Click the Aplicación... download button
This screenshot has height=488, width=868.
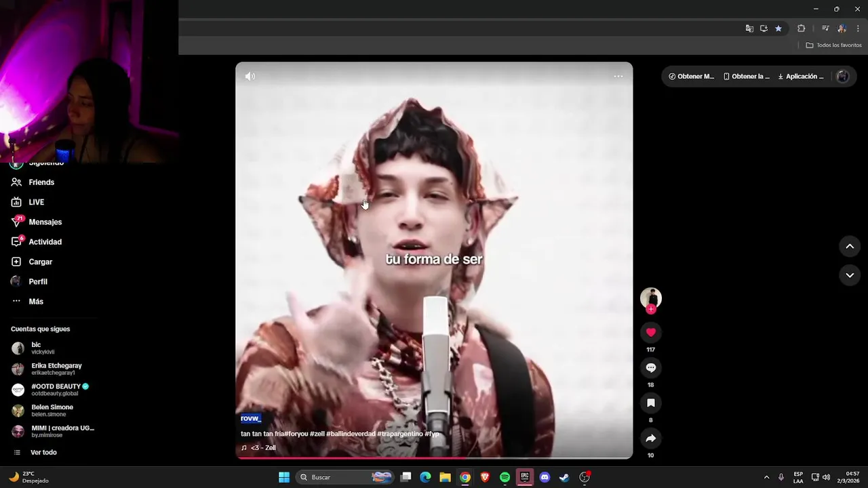[801, 77]
